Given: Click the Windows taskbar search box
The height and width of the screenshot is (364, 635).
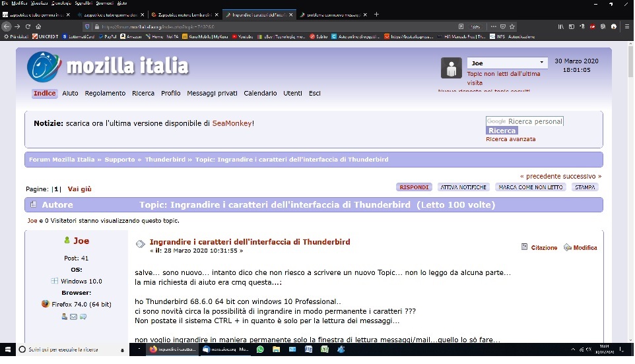Looking at the screenshot, I should coord(71,349).
